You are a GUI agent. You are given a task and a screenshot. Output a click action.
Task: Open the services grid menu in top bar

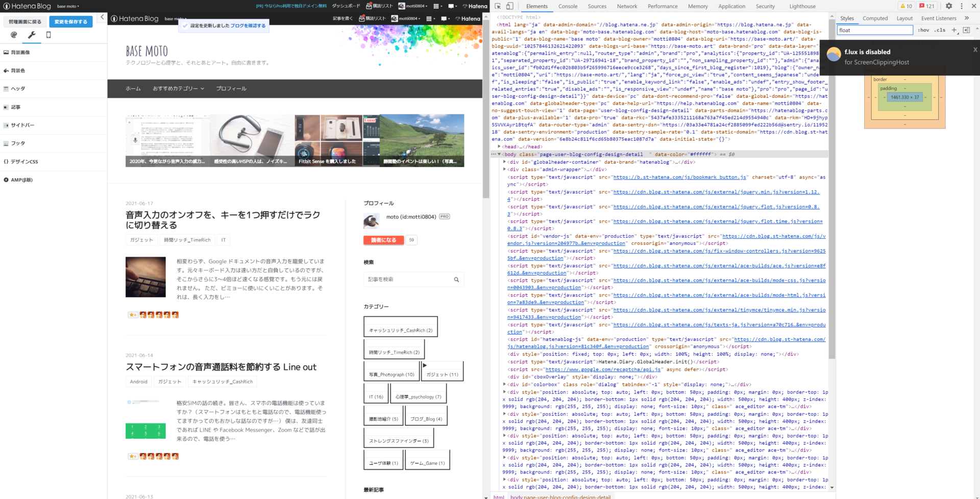point(437,6)
